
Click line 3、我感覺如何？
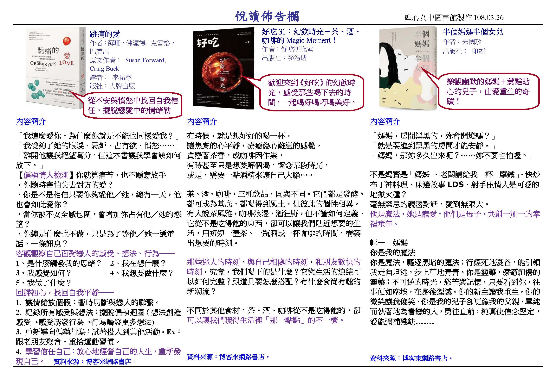44,273
